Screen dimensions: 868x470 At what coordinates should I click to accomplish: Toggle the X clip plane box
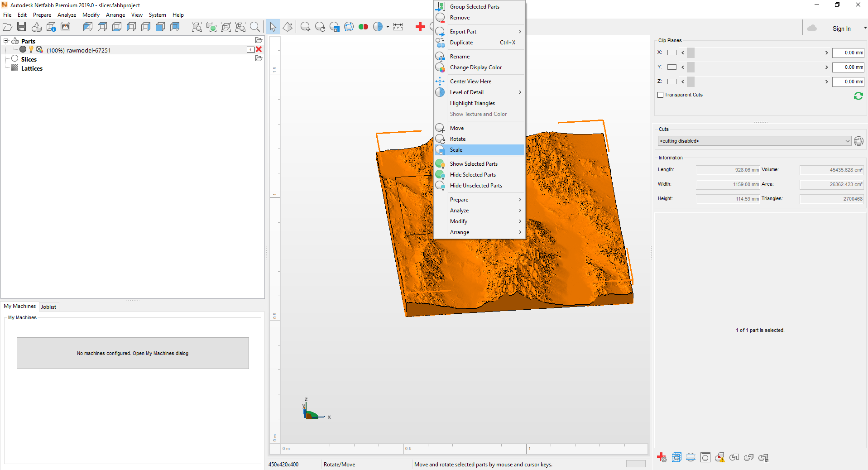pos(672,53)
